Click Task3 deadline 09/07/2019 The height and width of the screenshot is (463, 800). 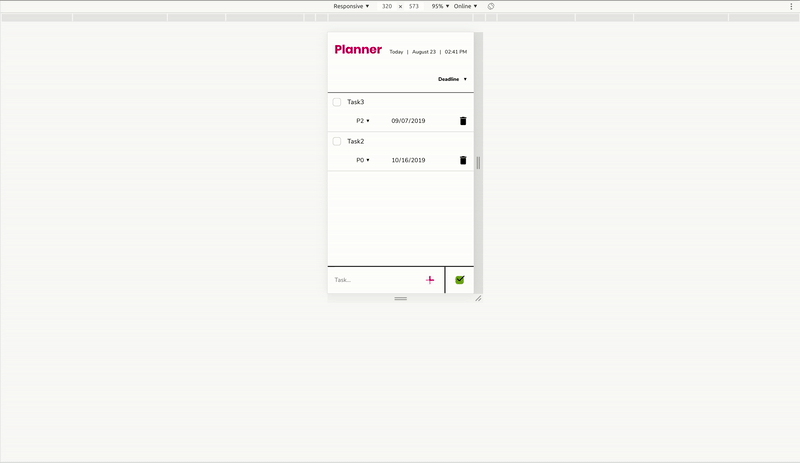pyautogui.click(x=408, y=121)
